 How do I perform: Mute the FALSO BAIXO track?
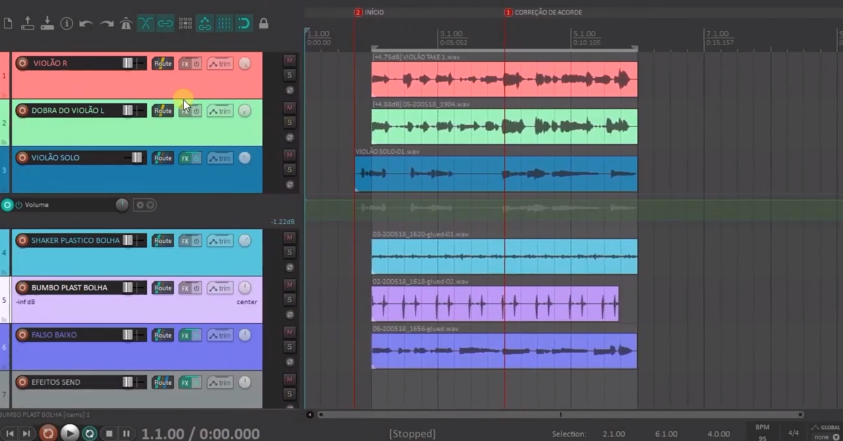click(289, 332)
